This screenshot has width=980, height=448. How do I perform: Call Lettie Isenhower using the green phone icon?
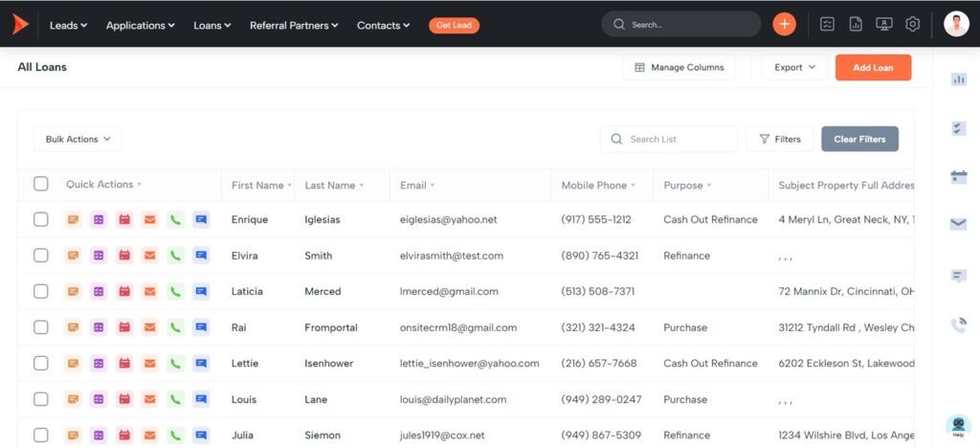tap(176, 363)
